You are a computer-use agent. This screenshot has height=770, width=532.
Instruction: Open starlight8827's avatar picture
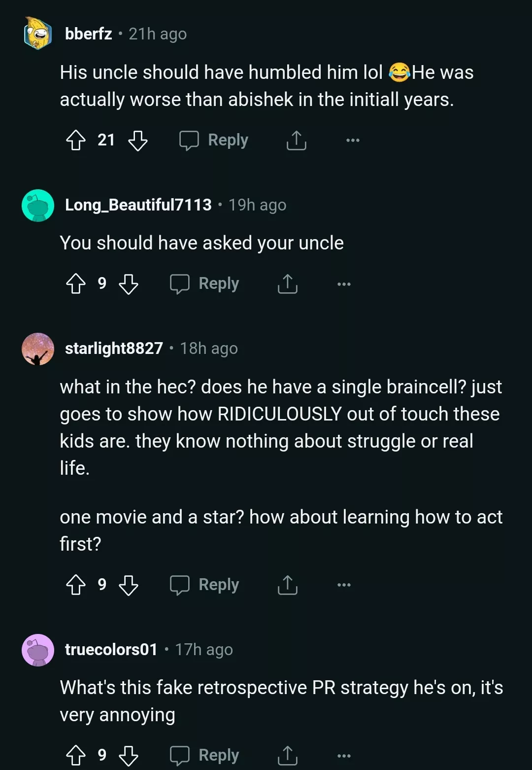(x=38, y=349)
